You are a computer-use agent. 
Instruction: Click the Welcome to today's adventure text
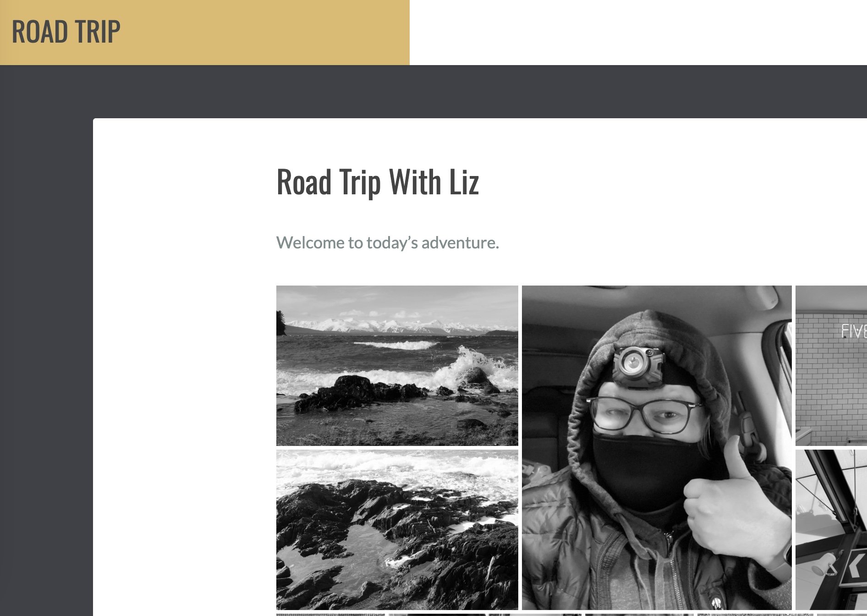388,243
